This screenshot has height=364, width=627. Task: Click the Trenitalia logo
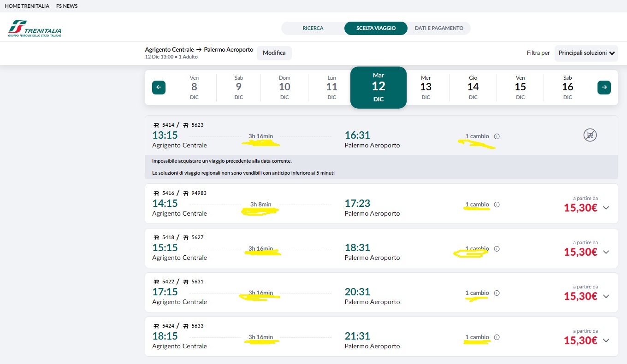click(35, 28)
